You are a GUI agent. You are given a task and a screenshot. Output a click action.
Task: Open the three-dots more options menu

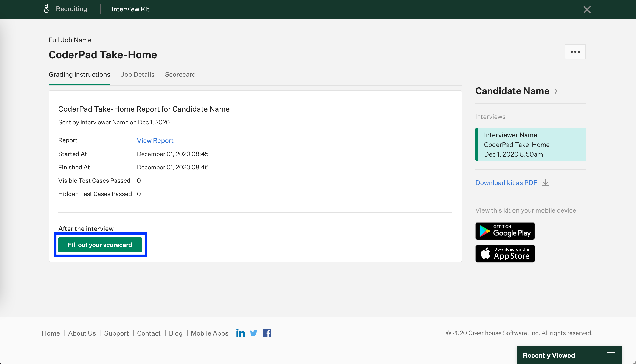click(x=575, y=52)
